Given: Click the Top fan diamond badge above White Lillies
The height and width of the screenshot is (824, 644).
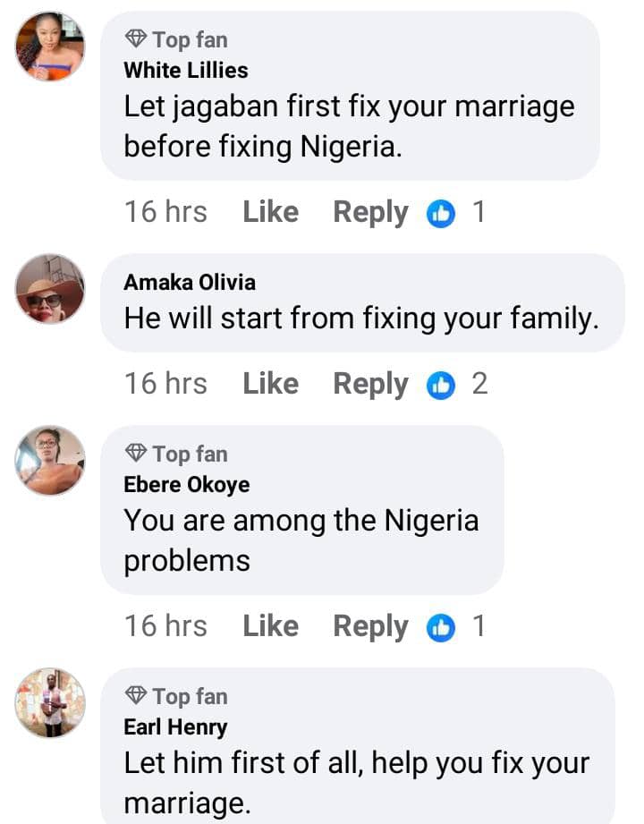Looking at the screenshot, I should point(136,39).
